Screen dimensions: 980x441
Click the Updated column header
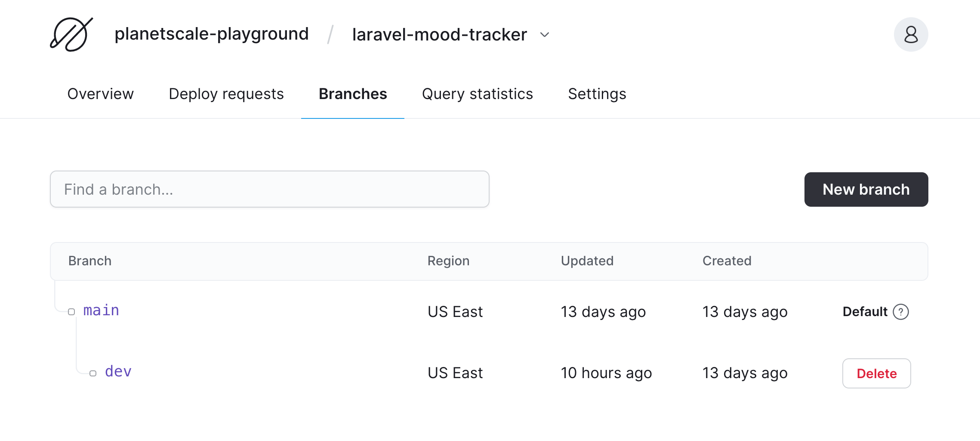point(587,261)
